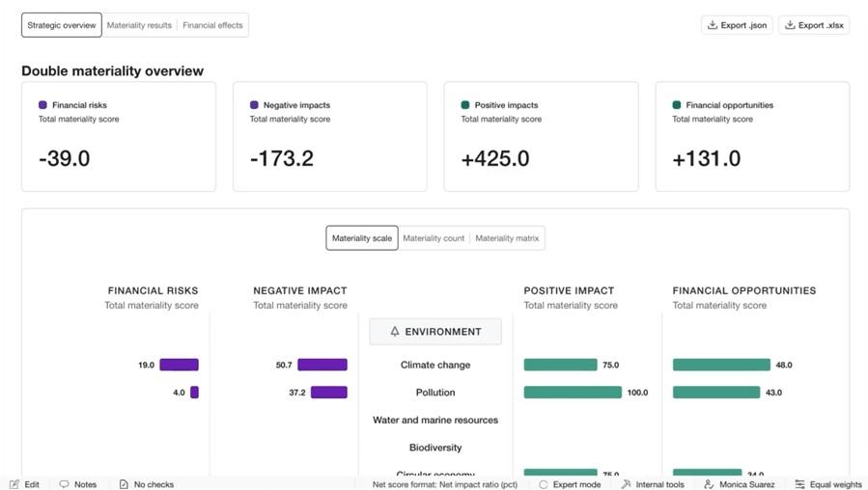
Task: Collapse the Environment category section
Action: [x=435, y=332]
